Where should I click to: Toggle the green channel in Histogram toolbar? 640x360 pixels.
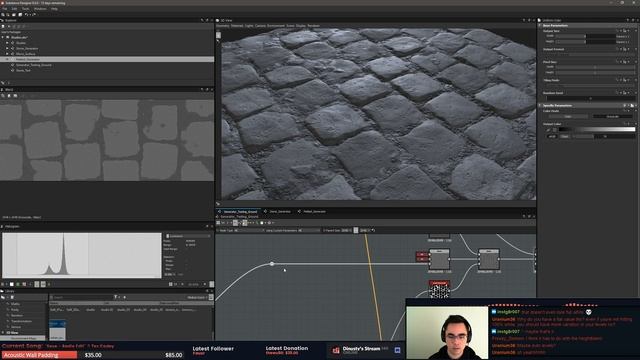18,284
